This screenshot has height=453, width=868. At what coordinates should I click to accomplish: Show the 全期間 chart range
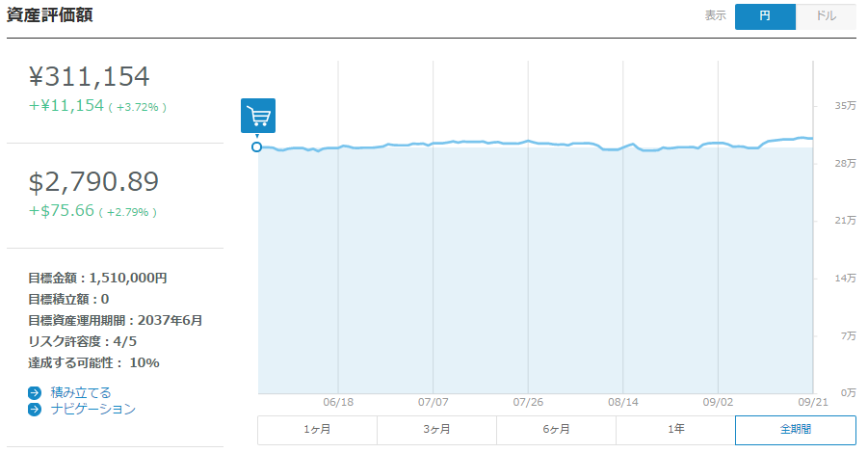(x=795, y=430)
